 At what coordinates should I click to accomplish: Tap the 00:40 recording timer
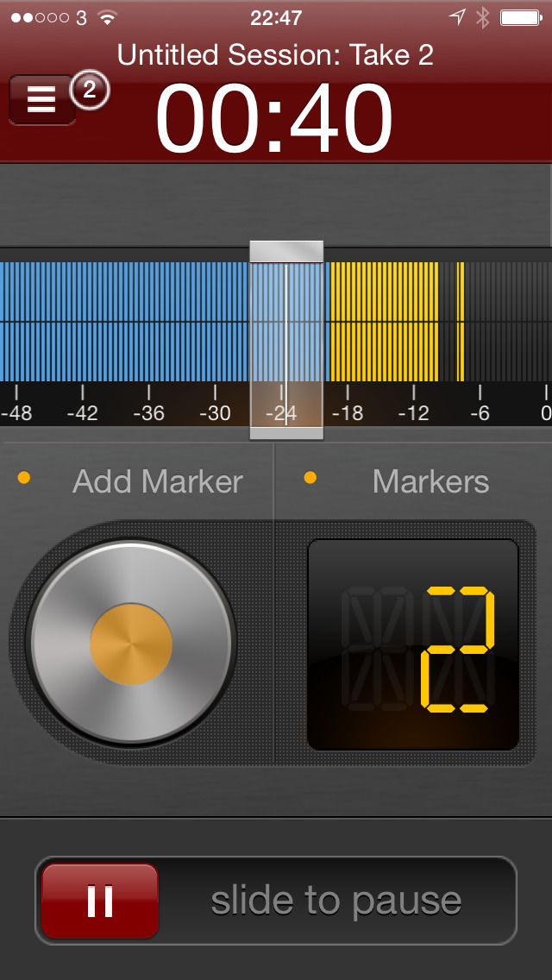click(274, 119)
